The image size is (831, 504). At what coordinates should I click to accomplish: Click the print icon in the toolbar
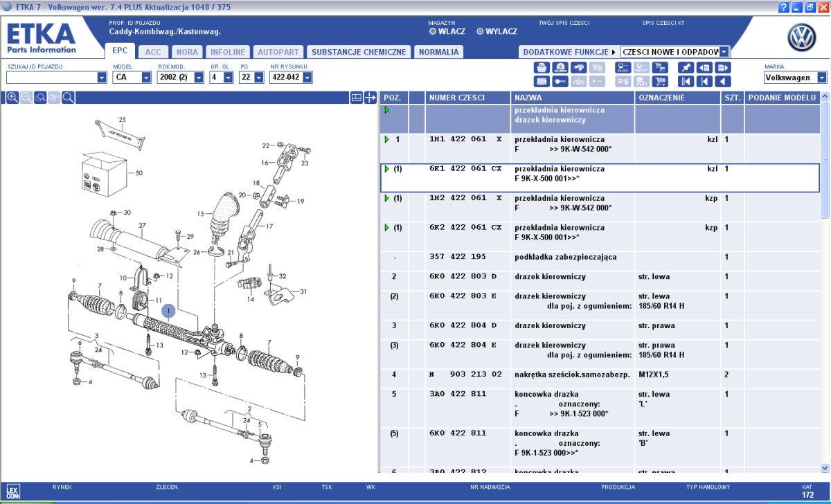541,68
